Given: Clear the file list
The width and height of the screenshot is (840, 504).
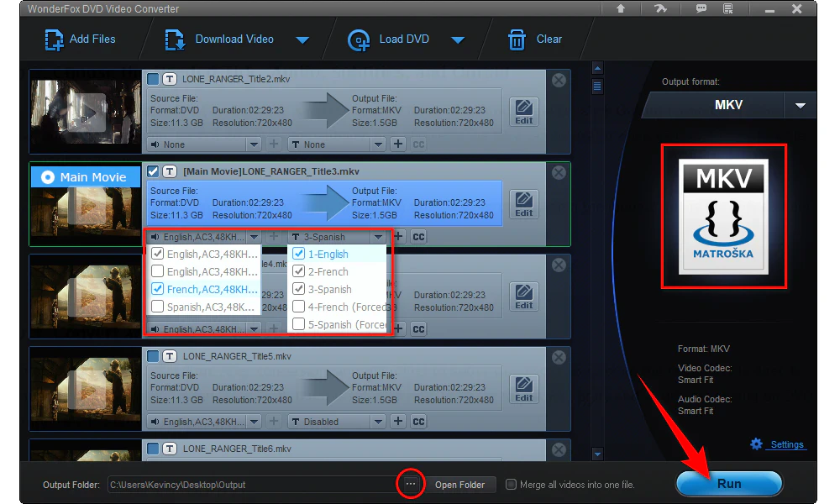Looking at the screenshot, I should click(534, 39).
